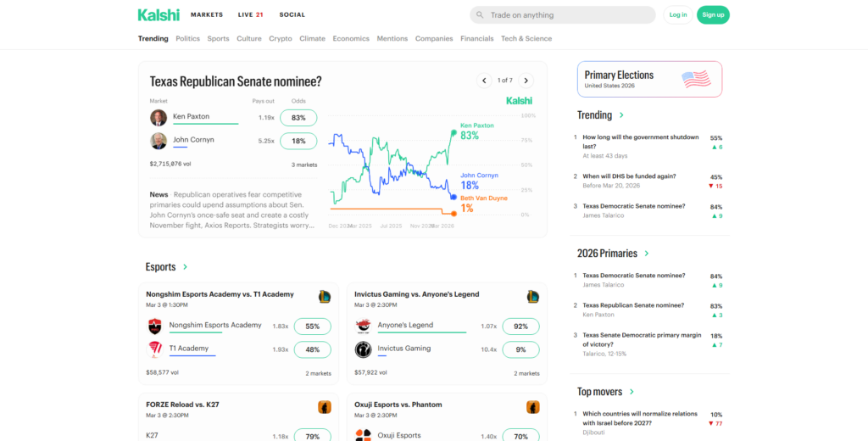Select the Sports category tab
868x441 pixels.
pos(218,39)
